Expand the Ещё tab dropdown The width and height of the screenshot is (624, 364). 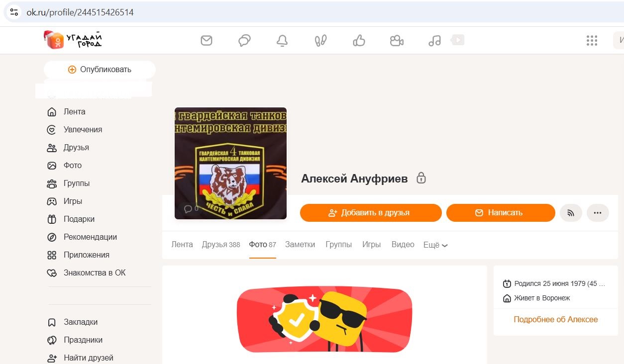[435, 245]
